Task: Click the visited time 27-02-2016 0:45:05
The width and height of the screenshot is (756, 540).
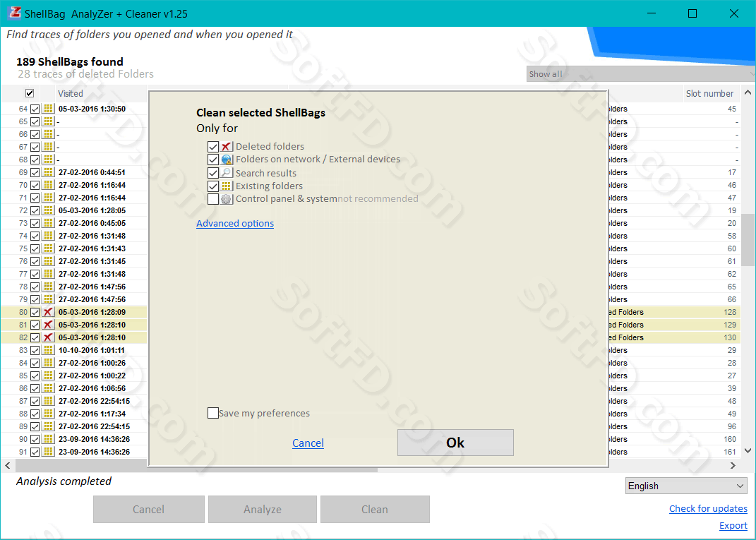Action: (x=92, y=223)
